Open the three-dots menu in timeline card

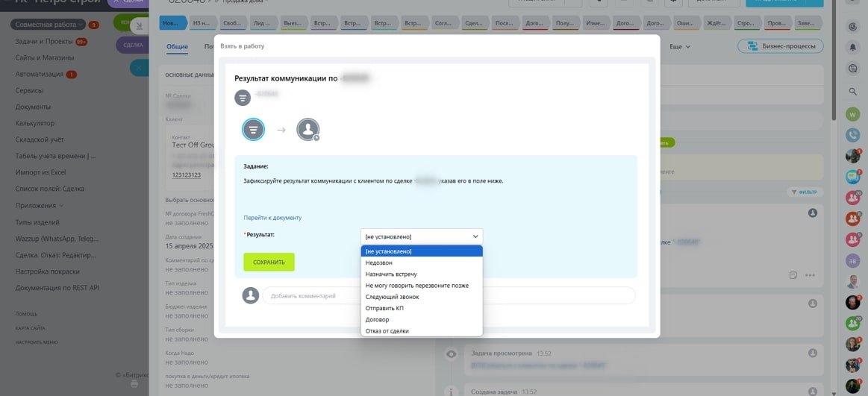[810, 275]
